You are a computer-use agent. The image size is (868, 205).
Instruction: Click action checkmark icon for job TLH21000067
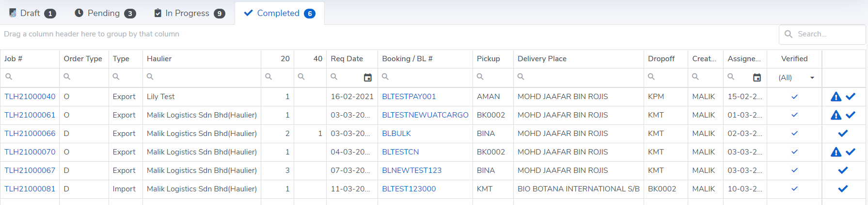click(x=843, y=171)
